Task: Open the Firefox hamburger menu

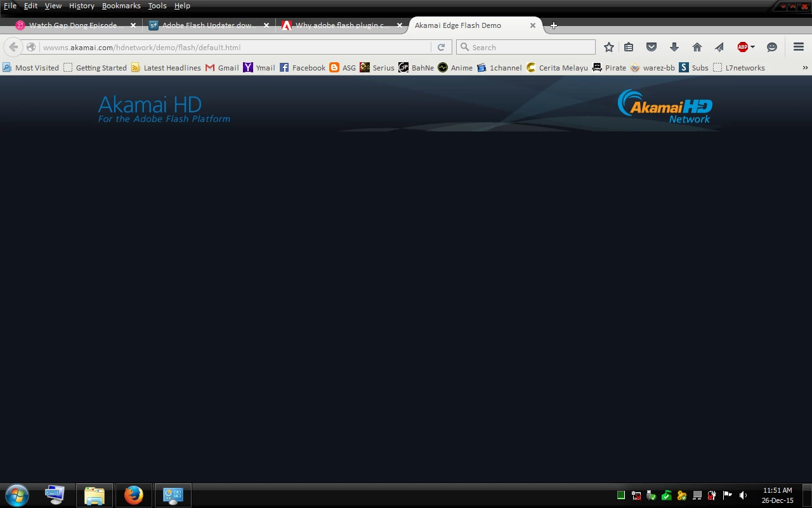Action: 799,47
